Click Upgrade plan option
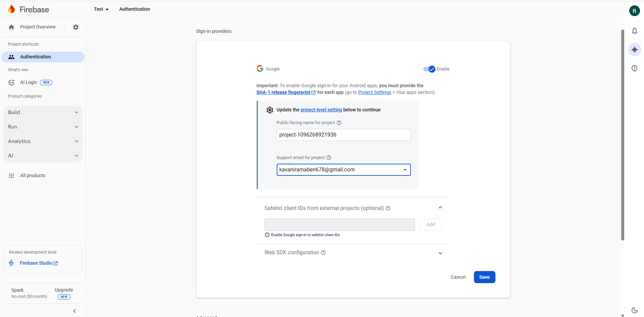This screenshot has width=644, height=317. (64, 290)
